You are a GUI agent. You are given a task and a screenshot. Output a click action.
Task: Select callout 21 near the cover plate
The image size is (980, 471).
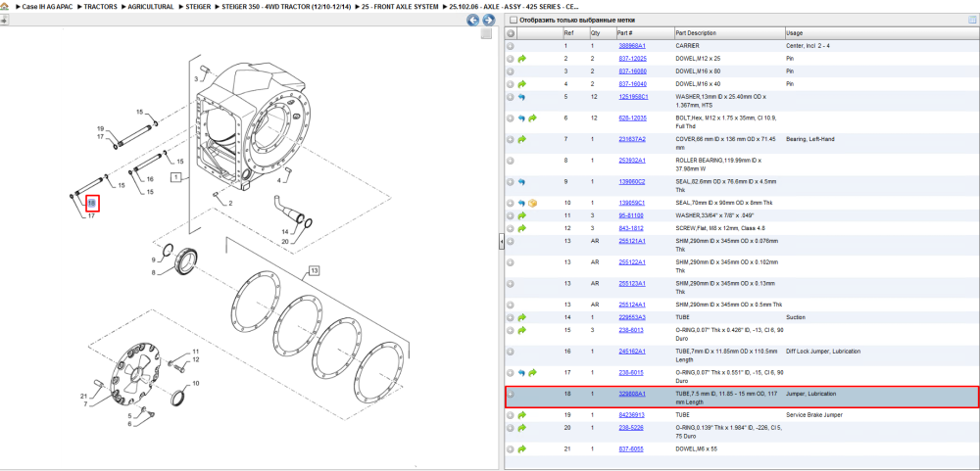pyautogui.click(x=83, y=397)
